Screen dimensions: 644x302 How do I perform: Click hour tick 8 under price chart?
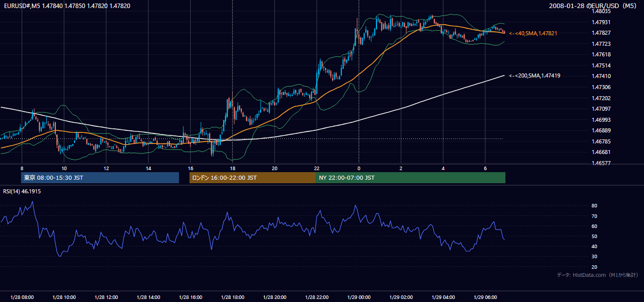point(22,168)
